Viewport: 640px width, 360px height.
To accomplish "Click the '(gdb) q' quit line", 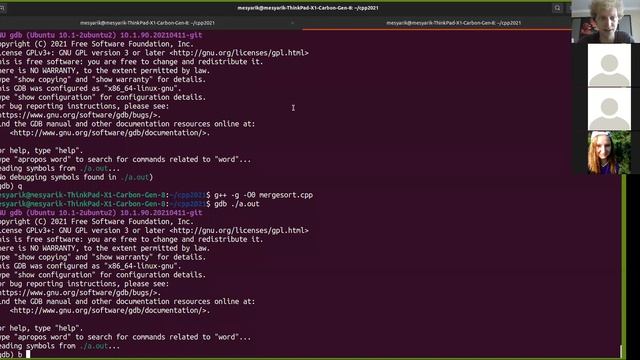I will click(11, 186).
